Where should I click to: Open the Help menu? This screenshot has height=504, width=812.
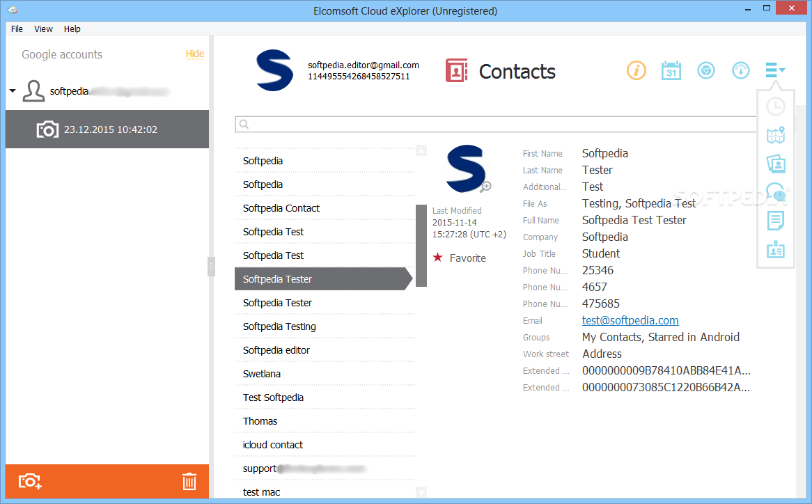pyautogui.click(x=72, y=29)
